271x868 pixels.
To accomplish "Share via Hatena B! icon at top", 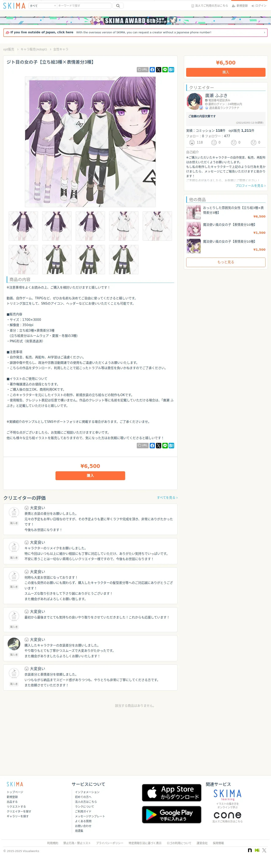I will coord(171,70).
